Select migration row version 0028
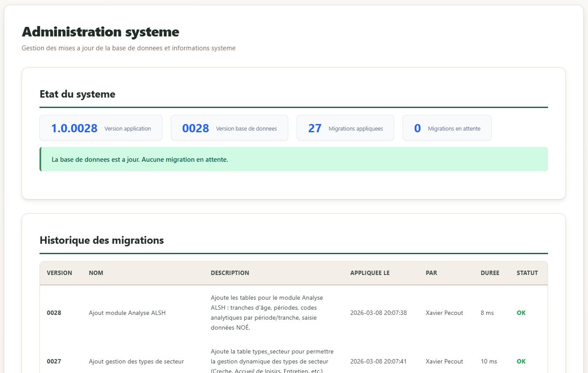The height and width of the screenshot is (373, 588). pyautogui.click(x=54, y=313)
